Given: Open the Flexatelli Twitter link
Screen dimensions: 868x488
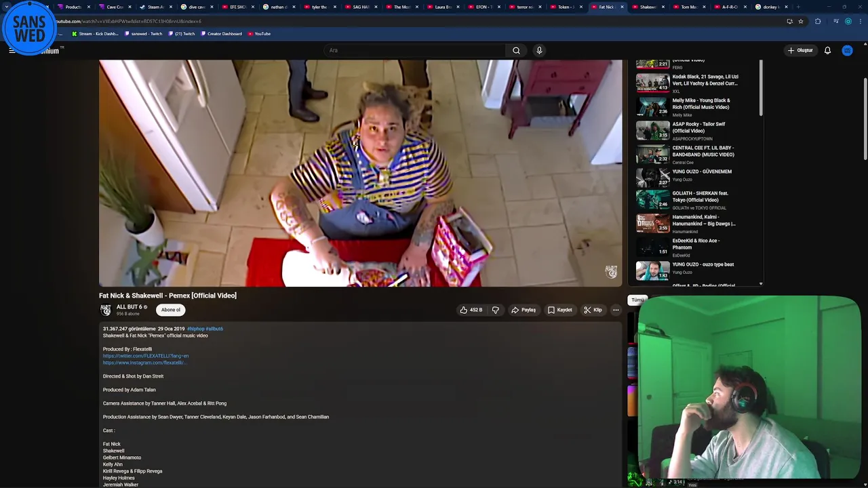Looking at the screenshot, I should click(x=146, y=356).
